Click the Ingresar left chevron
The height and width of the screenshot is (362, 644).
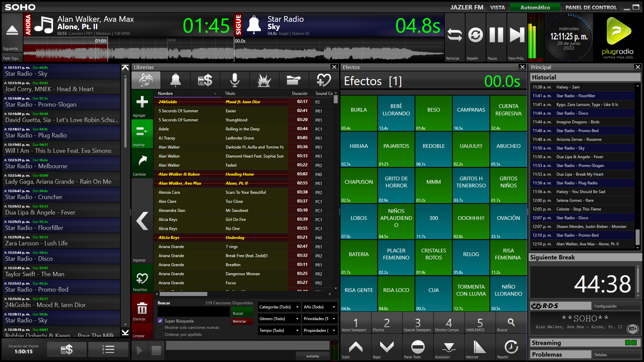142,221
